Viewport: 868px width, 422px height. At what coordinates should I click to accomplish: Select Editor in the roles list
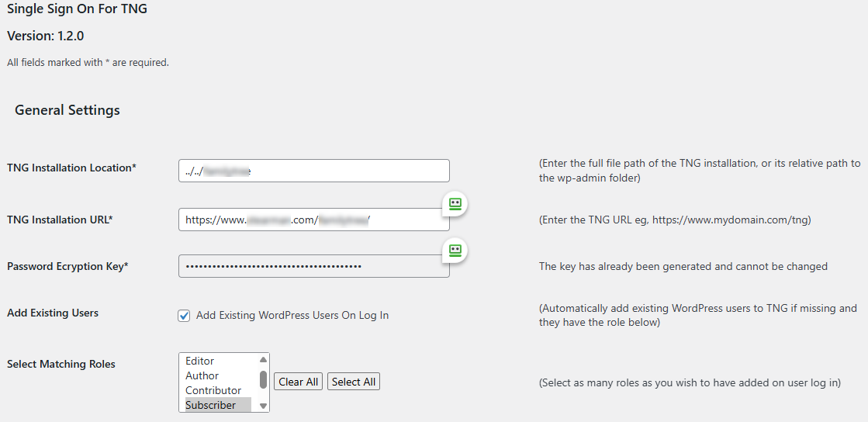pyautogui.click(x=218, y=361)
